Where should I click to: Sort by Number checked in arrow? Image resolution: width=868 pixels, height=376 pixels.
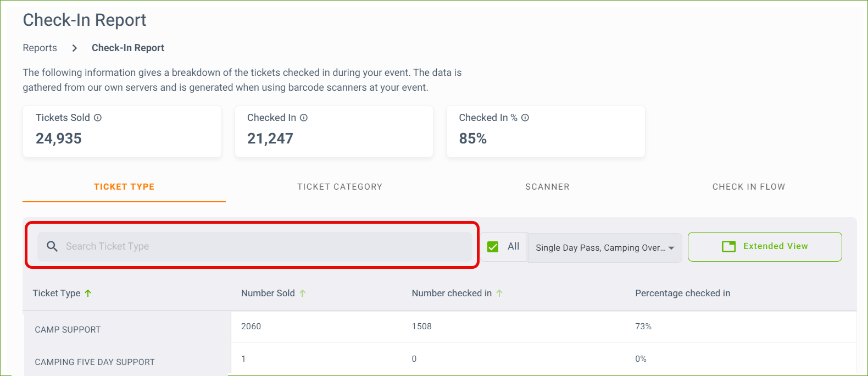(x=499, y=294)
